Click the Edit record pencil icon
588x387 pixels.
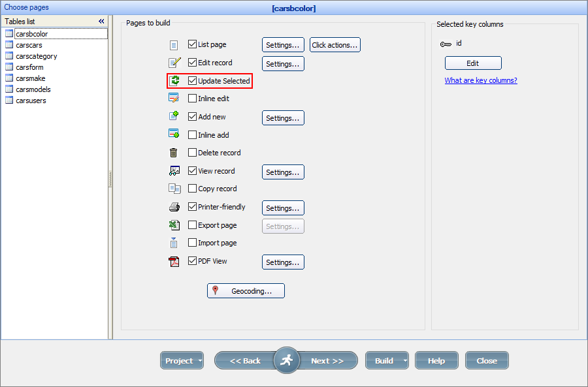(x=173, y=63)
